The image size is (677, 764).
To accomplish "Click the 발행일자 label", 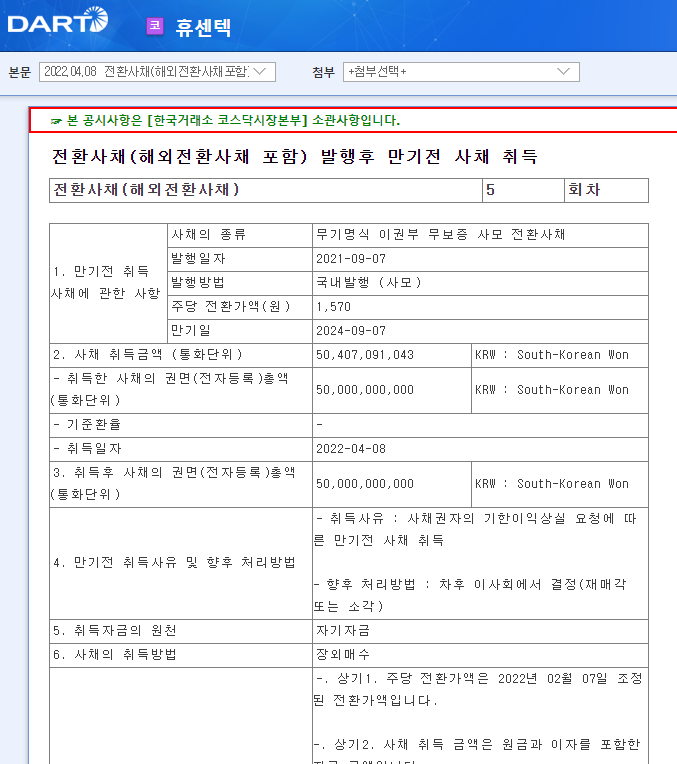I will tap(198, 259).
